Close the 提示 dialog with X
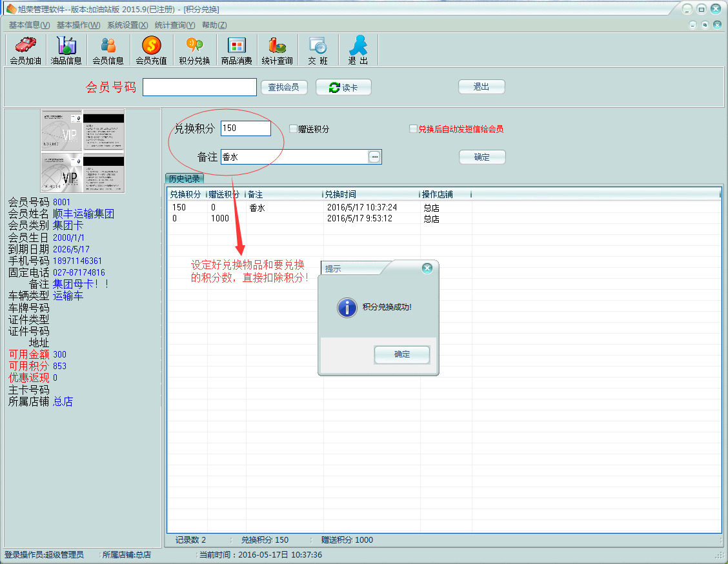Viewport: 728px width, 564px height. click(427, 268)
